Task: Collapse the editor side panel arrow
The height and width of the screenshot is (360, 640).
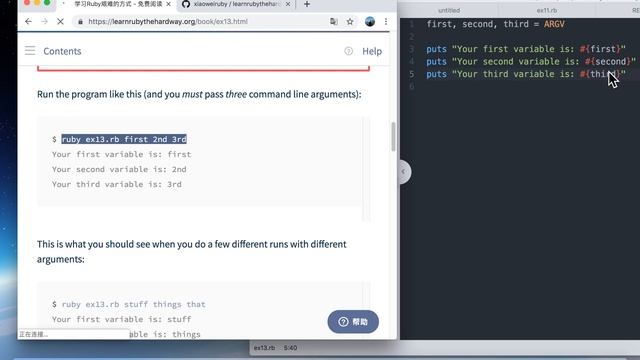Action: pyautogui.click(x=403, y=171)
